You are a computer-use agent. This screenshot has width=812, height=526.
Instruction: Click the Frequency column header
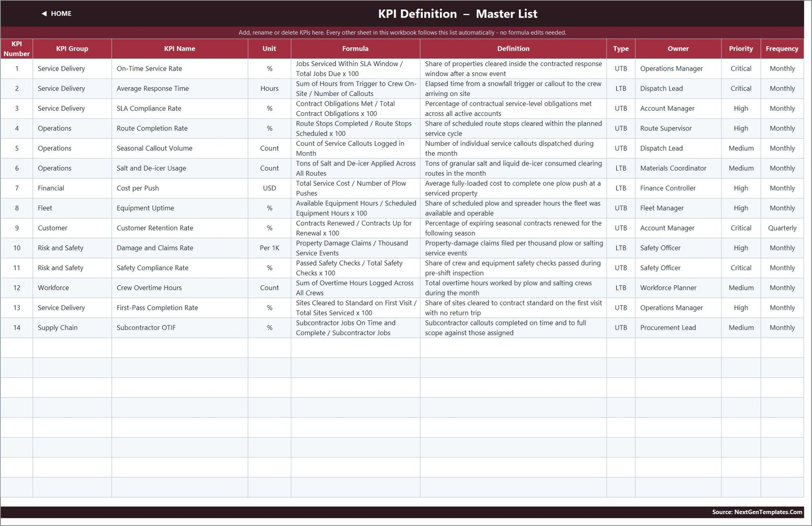[782, 49]
